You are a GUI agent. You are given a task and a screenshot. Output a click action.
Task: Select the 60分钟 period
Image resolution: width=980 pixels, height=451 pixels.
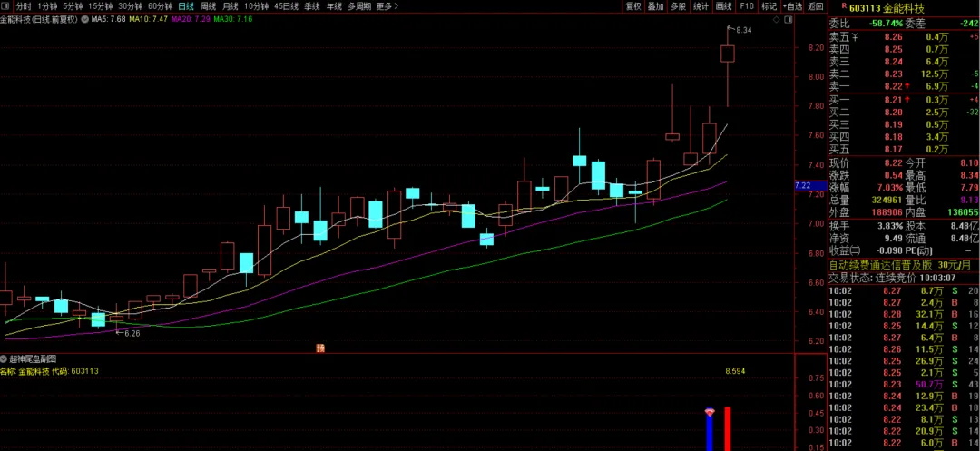coord(160,6)
